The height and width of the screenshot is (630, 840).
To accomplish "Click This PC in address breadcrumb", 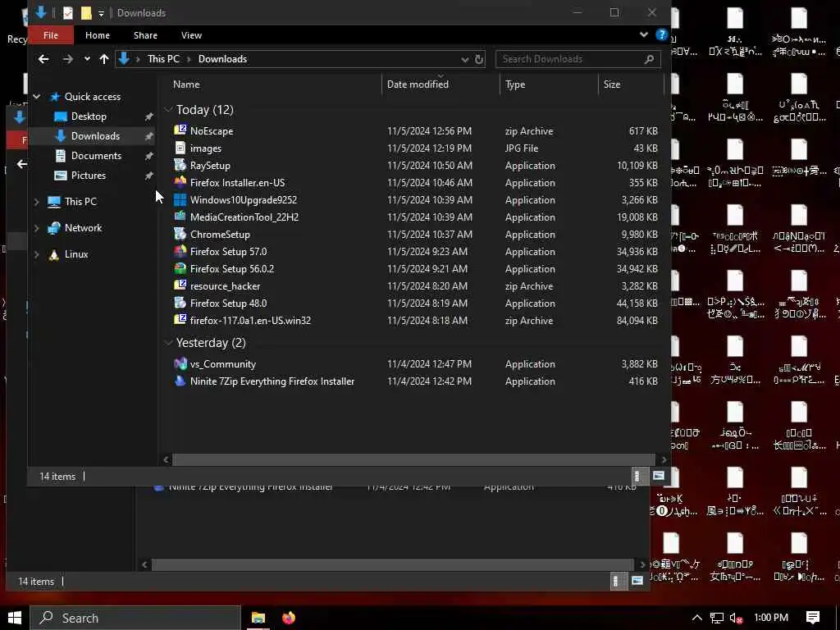I will click(163, 59).
